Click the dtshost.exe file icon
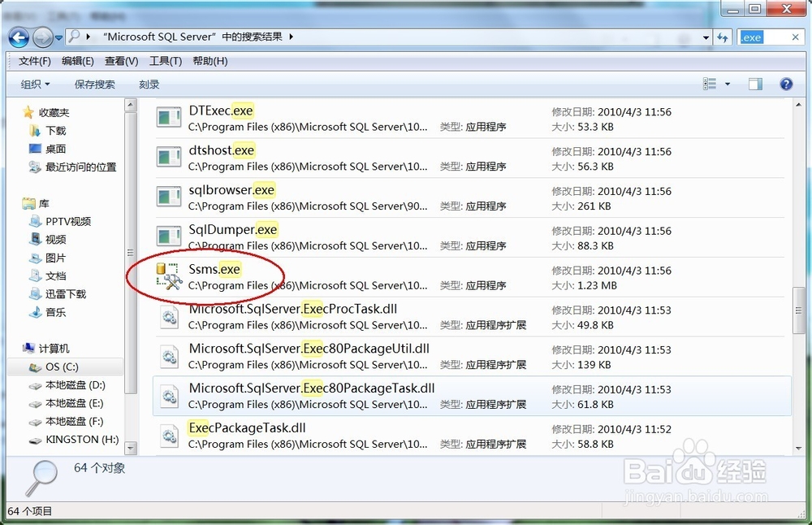This screenshot has width=812, height=525. pyautogui.click(x=169, y=158)
